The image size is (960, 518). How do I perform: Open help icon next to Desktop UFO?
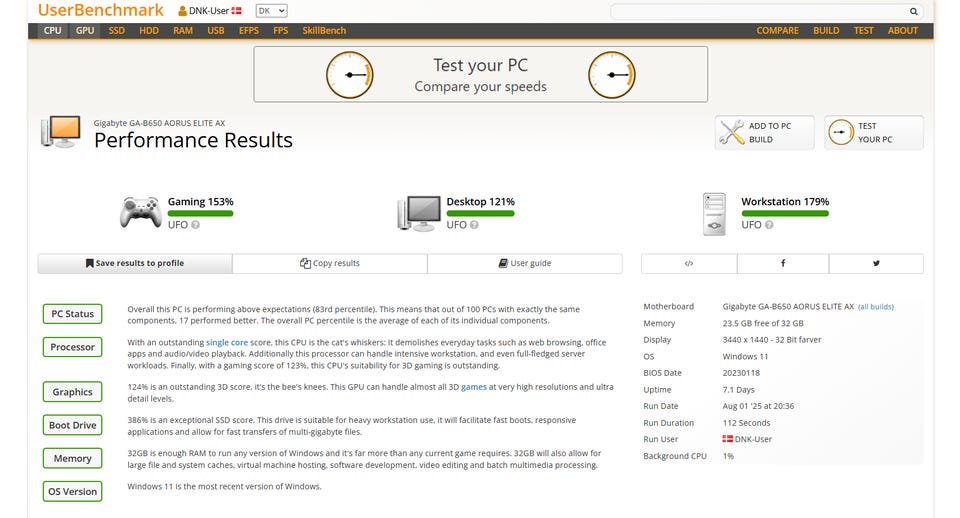click(474, 225)
